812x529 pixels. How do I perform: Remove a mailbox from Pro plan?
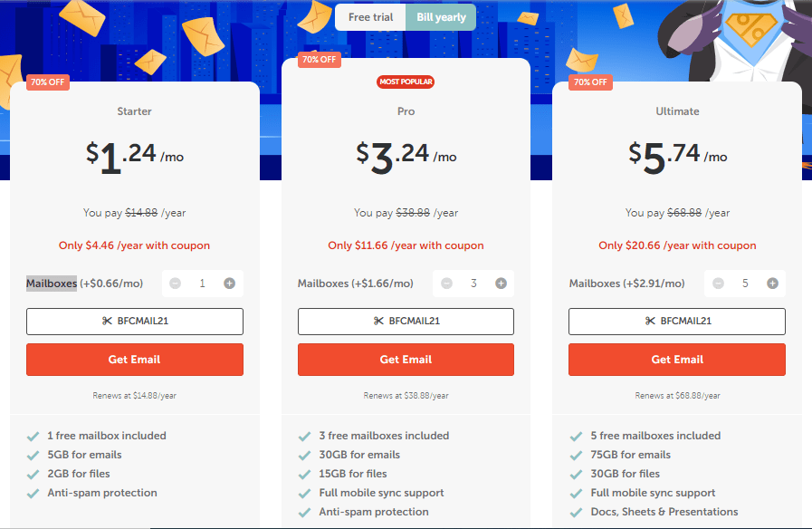pos(446,284)
